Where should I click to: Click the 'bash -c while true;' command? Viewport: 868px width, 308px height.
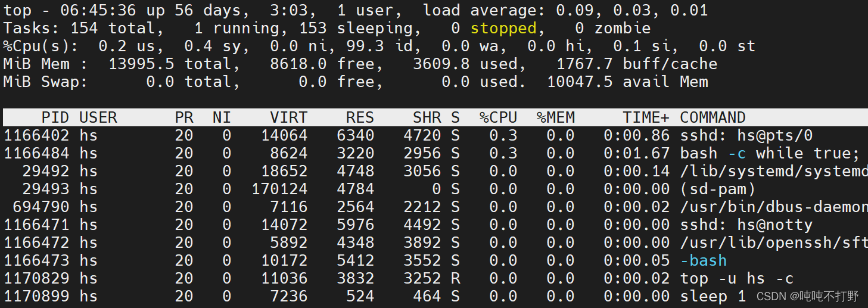pyautogui.click(x=770, y=153)
